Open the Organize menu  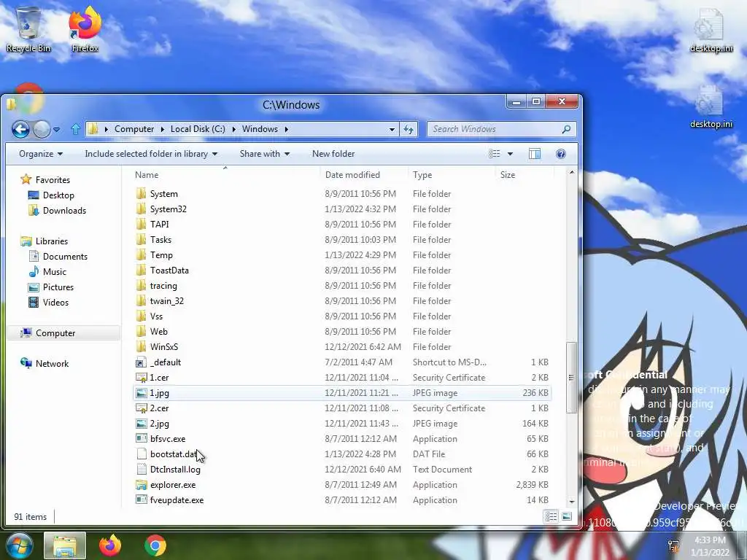(41, 154)
